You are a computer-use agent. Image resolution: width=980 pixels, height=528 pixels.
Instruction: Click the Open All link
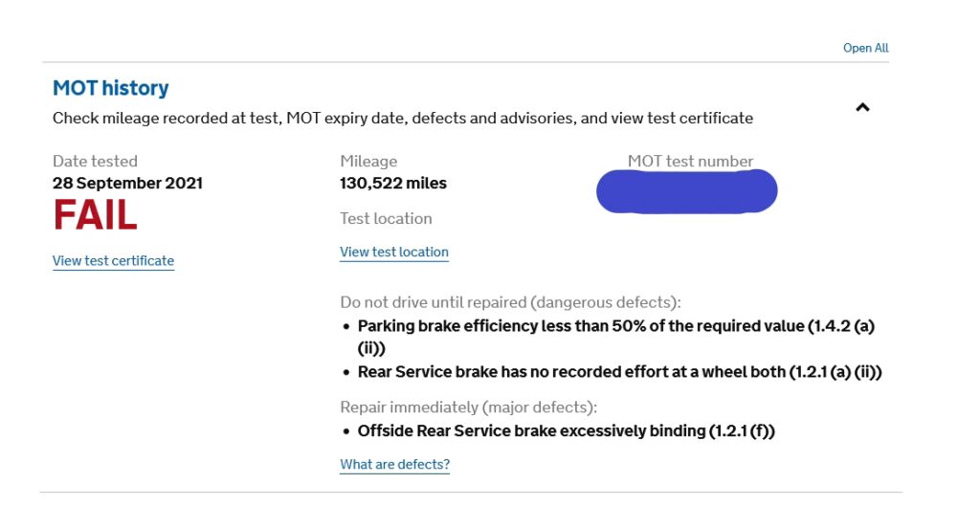(865, 48)
